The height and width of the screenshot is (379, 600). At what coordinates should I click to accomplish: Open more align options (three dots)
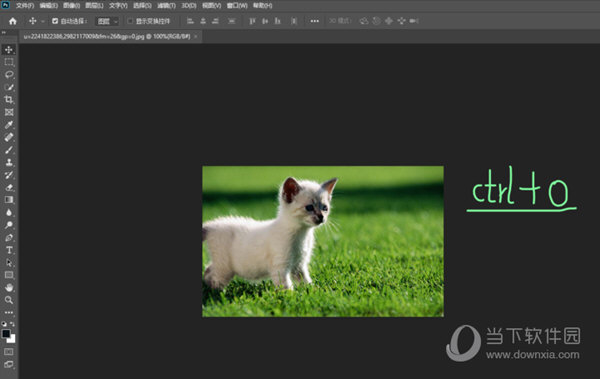(x=315, y=21)
